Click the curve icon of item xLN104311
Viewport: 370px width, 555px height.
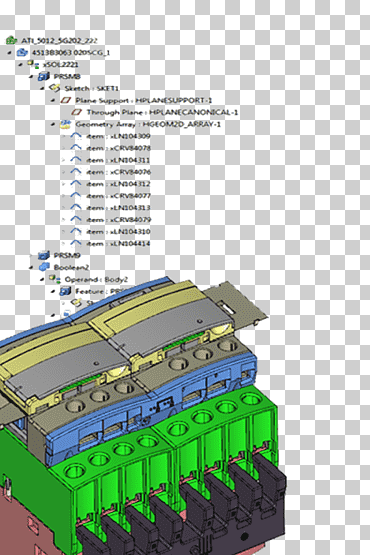[x=76, y=160]
